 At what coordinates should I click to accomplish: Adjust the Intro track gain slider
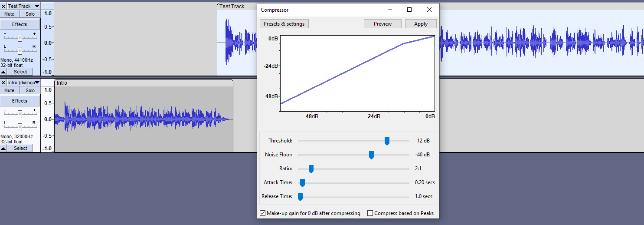(x=20, y=114)
